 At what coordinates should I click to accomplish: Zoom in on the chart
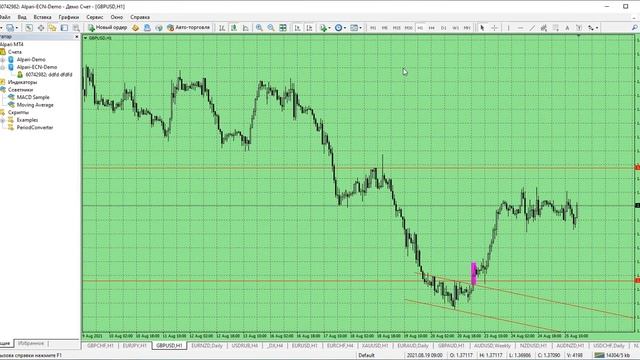coord(259,28)
